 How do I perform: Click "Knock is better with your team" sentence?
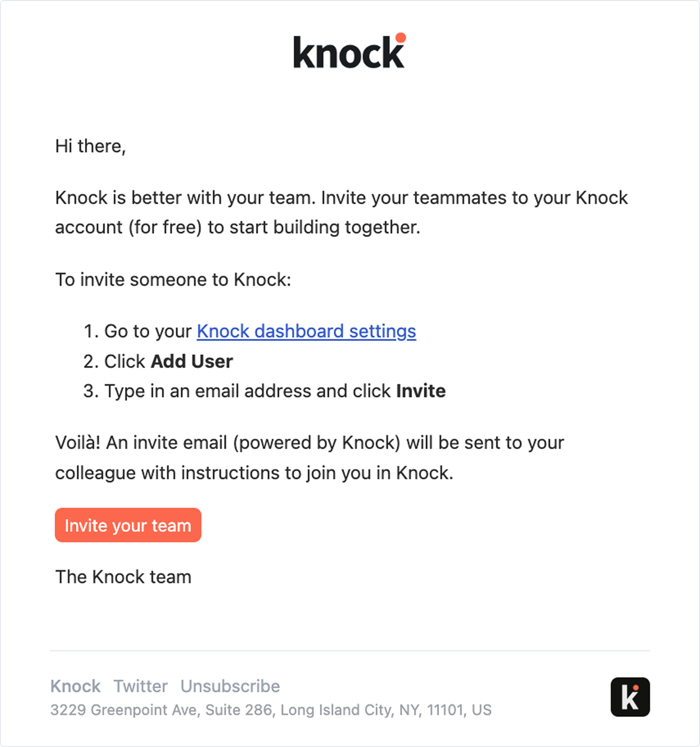click(185, 198)
